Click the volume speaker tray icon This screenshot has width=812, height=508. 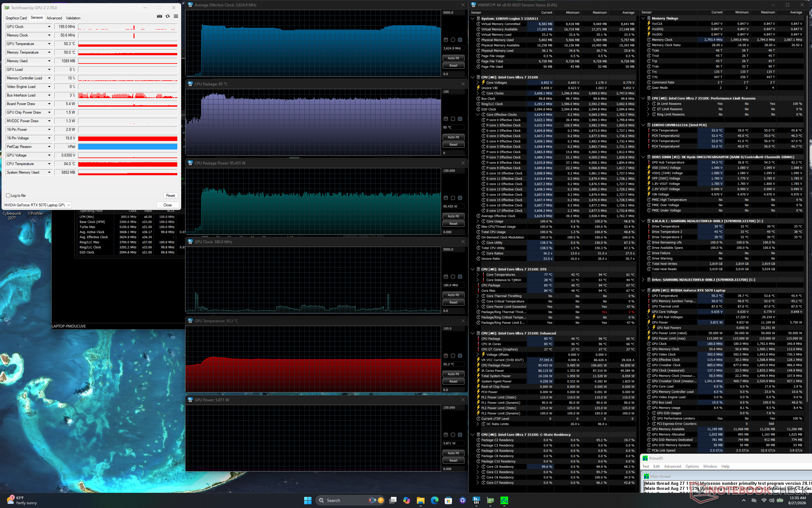pos(771,500)
